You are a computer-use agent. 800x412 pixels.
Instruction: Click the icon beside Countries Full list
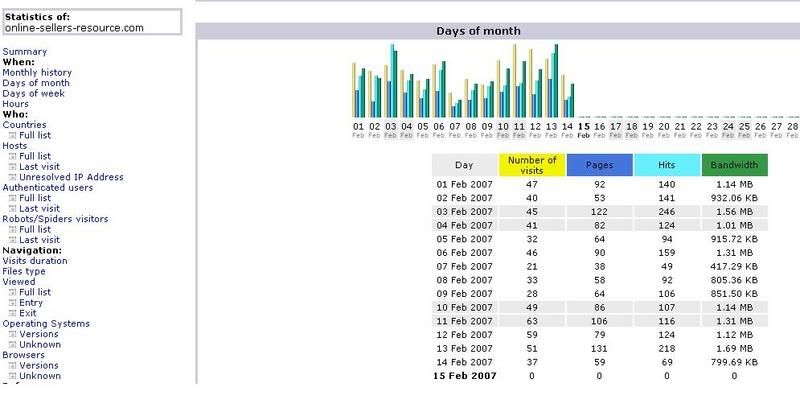pyautogui.click(x=12, y=135)
